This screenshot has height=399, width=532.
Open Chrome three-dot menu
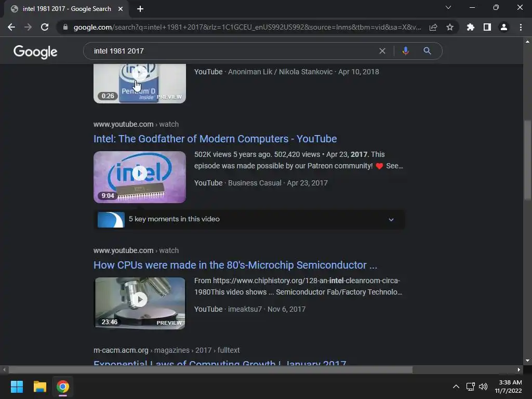point(521,27)
